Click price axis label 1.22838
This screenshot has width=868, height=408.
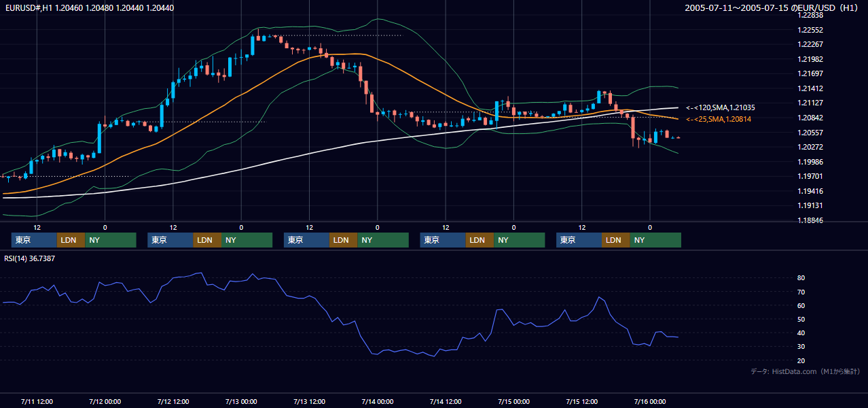(x=810, y=15)
